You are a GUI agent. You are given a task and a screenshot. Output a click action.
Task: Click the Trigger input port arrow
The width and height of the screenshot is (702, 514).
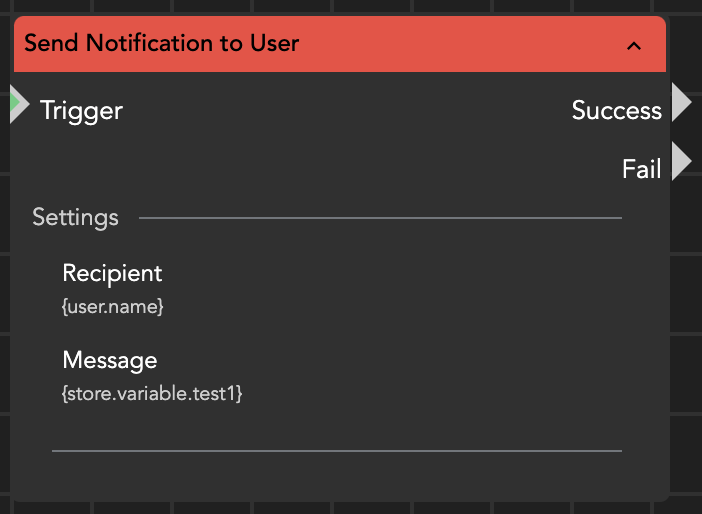tap(20, 106)
